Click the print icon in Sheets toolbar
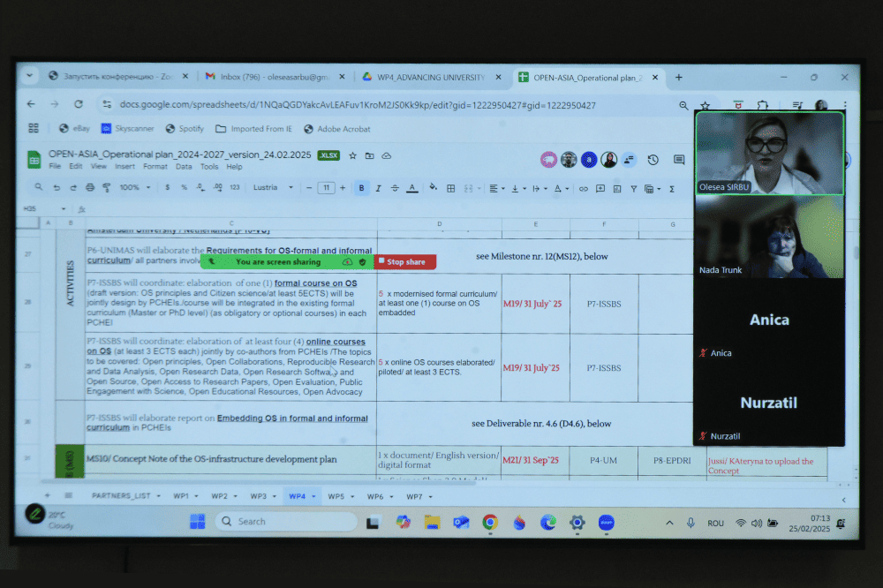883x588 pixels. pos(90,187)
